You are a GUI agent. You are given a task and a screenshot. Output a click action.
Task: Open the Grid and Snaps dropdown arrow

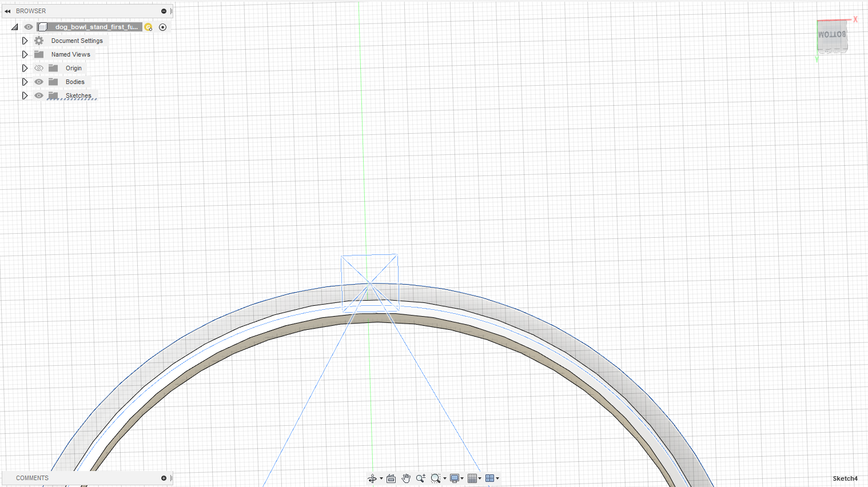pyautogui.click(x=480, y=478)
